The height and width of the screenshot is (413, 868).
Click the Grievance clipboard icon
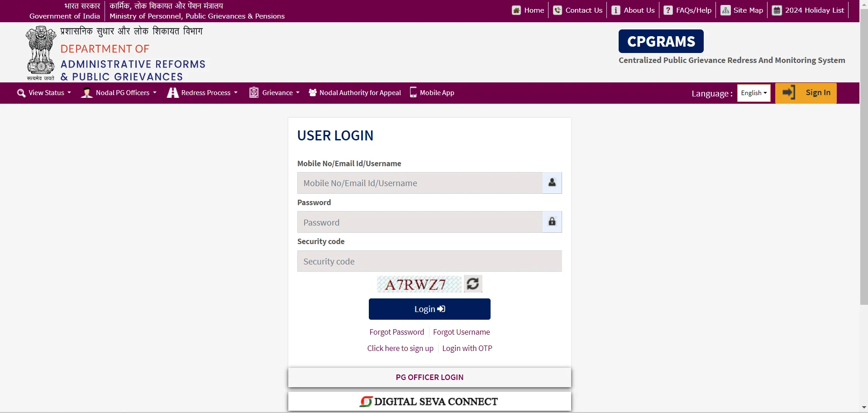point(254,92)
